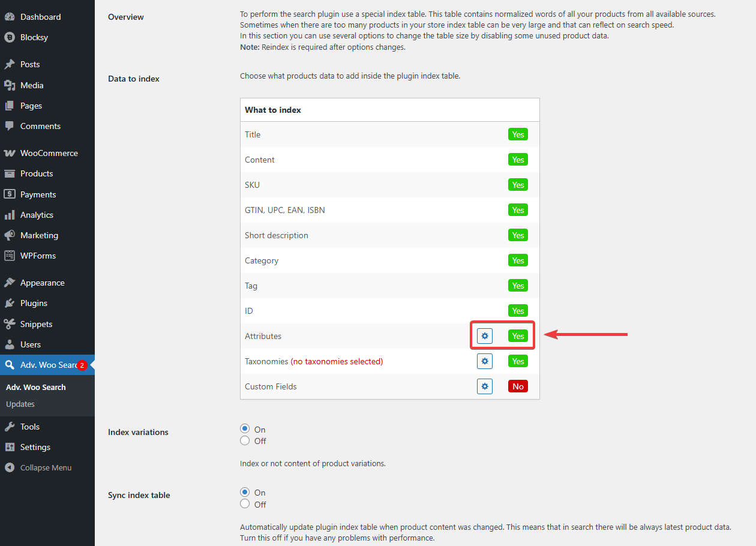Open the Products menu item

pos(37,173)
